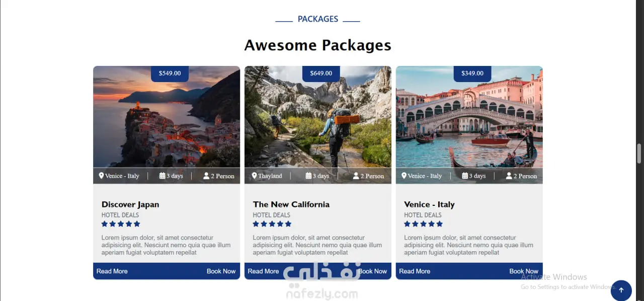Select Book Now on Discover Japan card
The height and width of the screenshot is (301, 644).
221,271
